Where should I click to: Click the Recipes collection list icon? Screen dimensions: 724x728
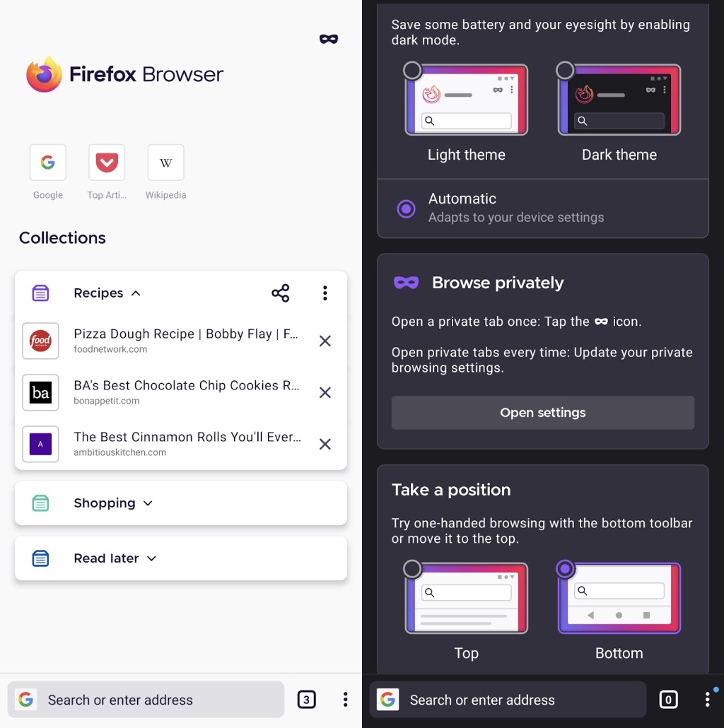pyautogui.click(x=40, y=293)
